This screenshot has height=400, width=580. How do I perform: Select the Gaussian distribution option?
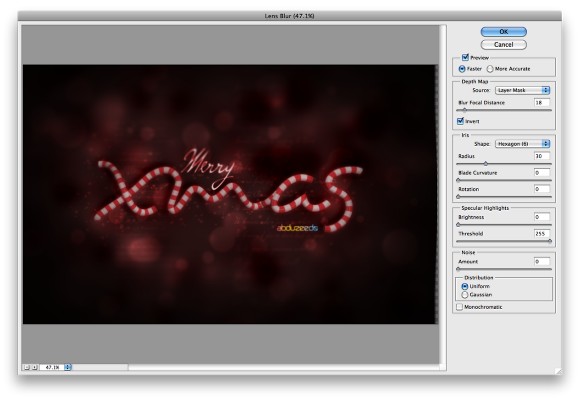tap(465, 295)
